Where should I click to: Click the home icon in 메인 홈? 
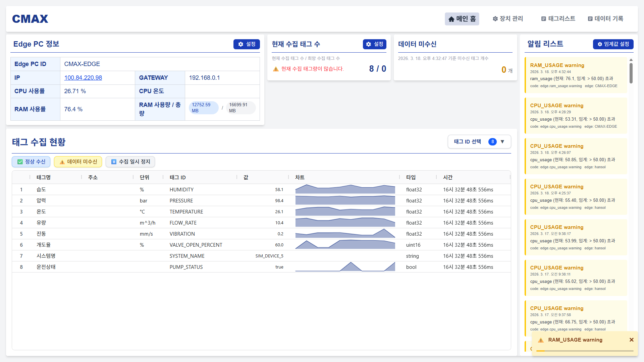pyautogui.click(x=451, y=19)
